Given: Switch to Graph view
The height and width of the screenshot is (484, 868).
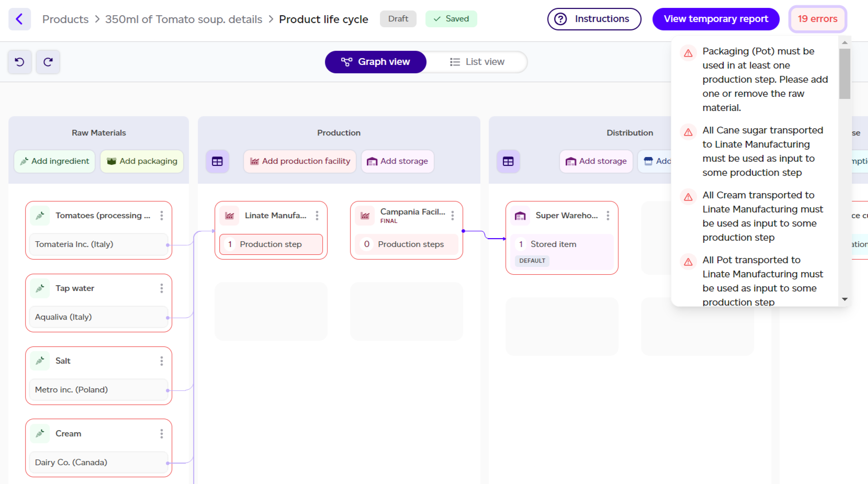Looking at the screenshot, I should pos(376,62).
